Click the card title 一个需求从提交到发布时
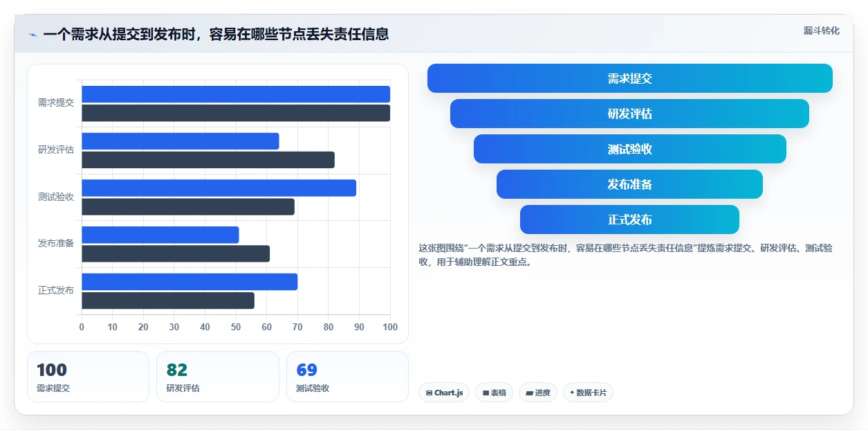 tap(216, 34)
